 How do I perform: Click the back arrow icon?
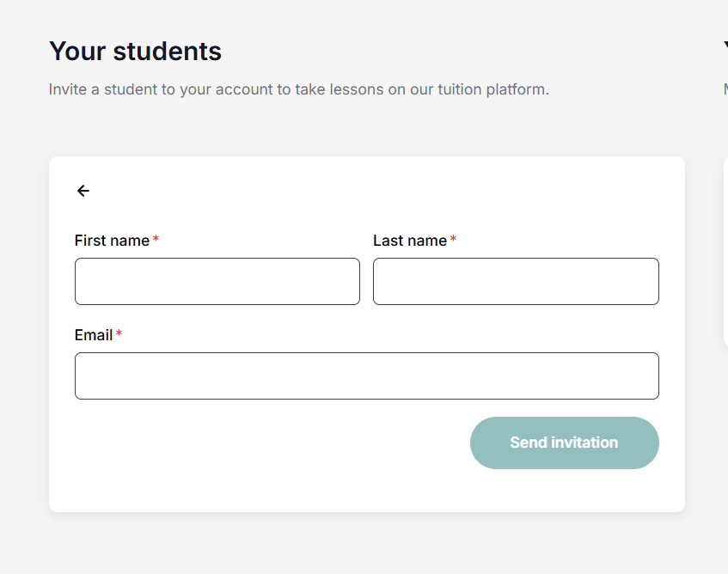83,191
